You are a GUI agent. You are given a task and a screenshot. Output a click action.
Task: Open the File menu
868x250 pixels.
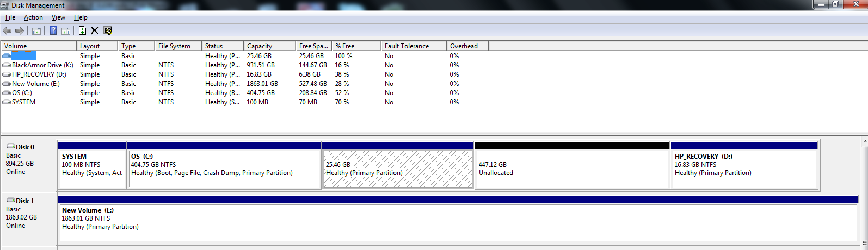click(10, 17)
